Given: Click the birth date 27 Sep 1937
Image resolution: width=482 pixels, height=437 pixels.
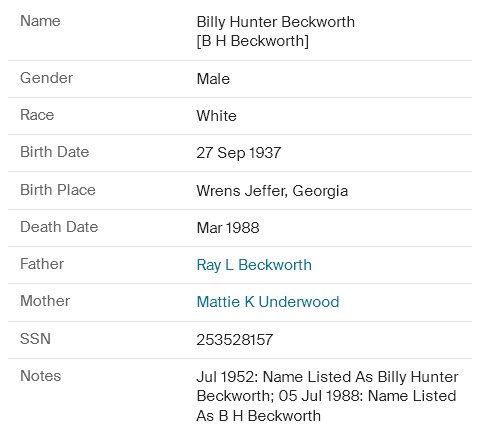Looking at the screenshot, I should (x=239, y=153).
